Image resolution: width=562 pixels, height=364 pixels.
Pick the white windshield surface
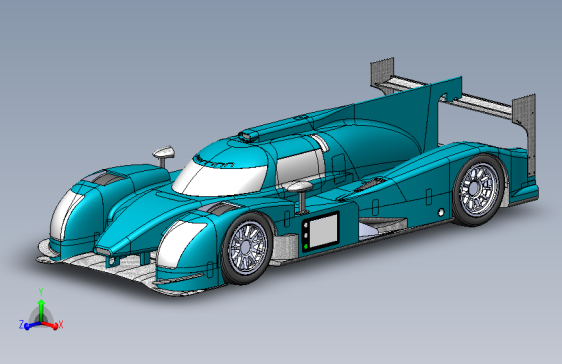(219, 178)
